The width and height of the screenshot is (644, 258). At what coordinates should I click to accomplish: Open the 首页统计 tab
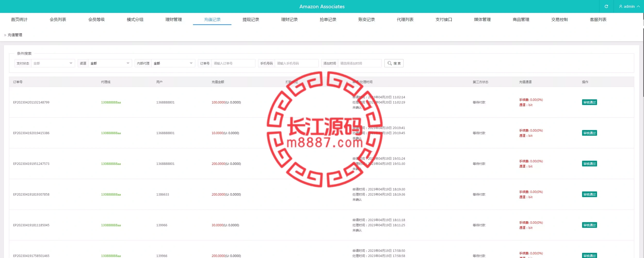19,19
